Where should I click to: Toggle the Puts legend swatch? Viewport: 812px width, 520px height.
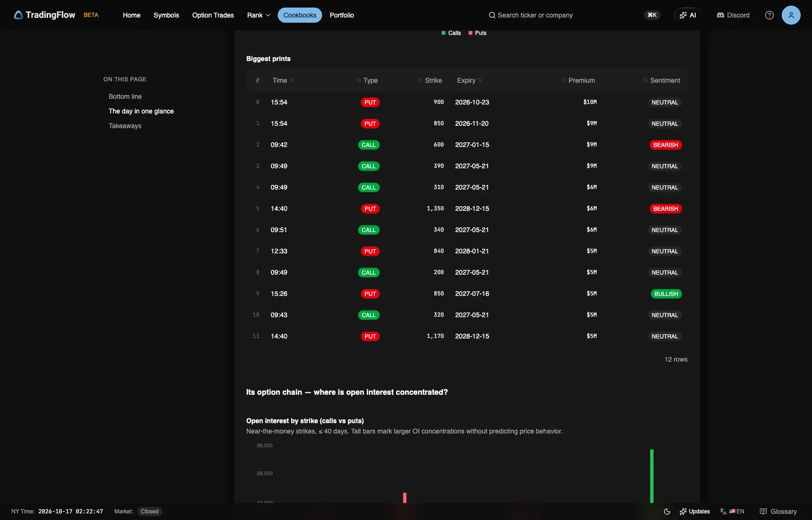coord(470,33)
